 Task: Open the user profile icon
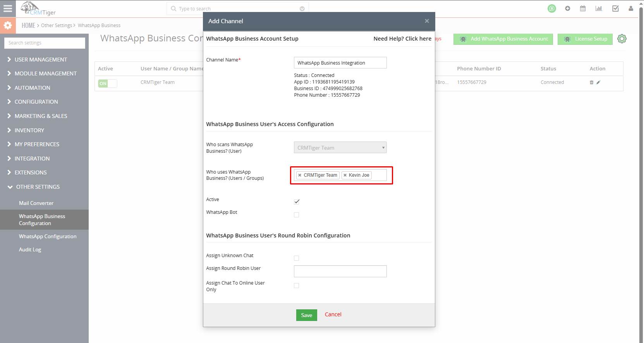point(631,9)
